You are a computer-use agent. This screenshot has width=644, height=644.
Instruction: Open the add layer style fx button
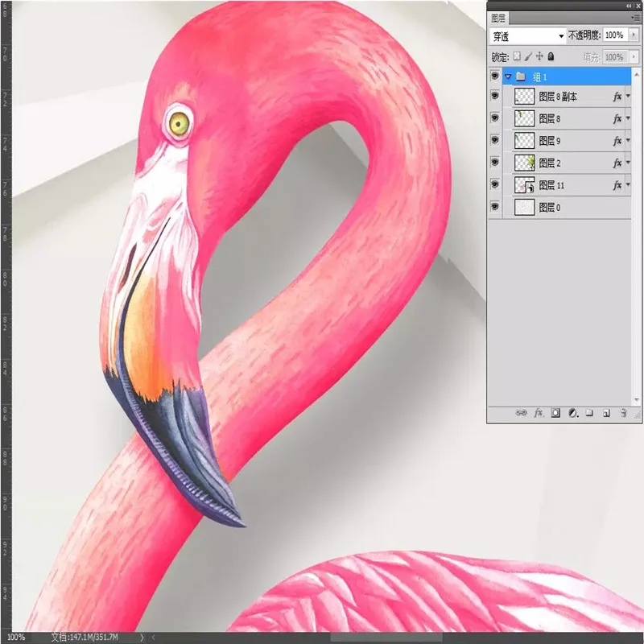(539, 413)
